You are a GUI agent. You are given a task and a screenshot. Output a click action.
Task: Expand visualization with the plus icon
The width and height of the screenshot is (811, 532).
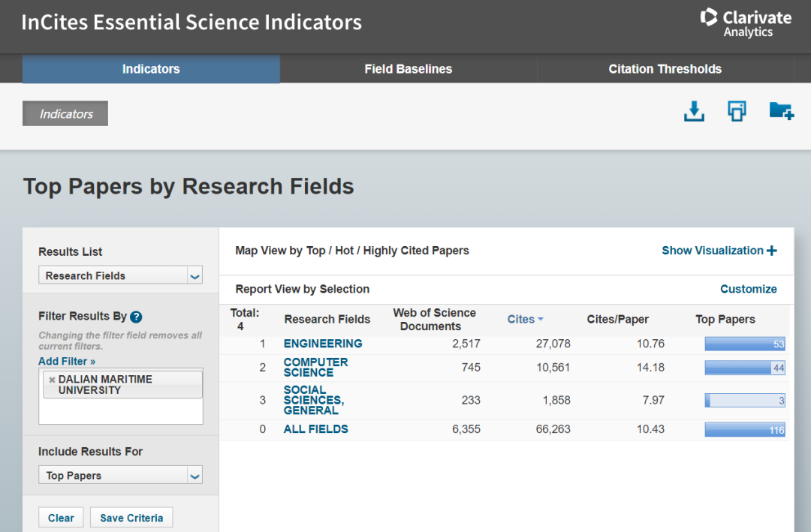[772, 251]
